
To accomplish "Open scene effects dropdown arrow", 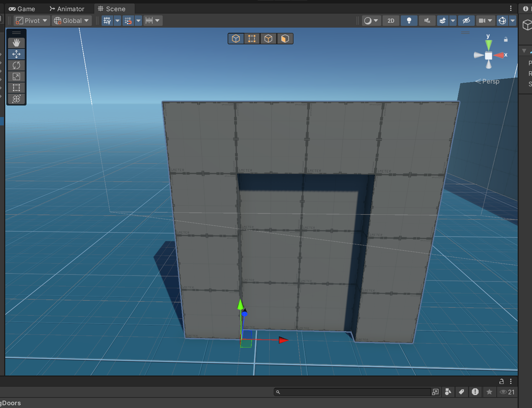I will [453, 21].
